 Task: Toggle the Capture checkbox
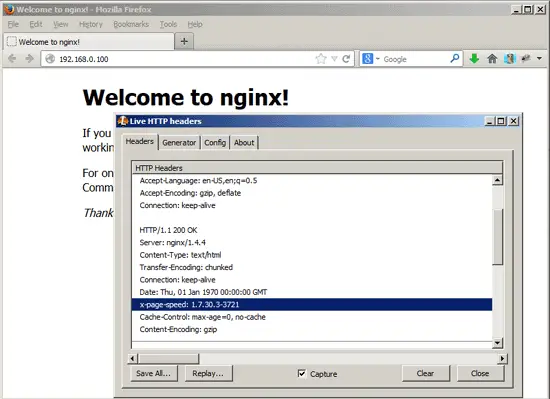[302, 373]
